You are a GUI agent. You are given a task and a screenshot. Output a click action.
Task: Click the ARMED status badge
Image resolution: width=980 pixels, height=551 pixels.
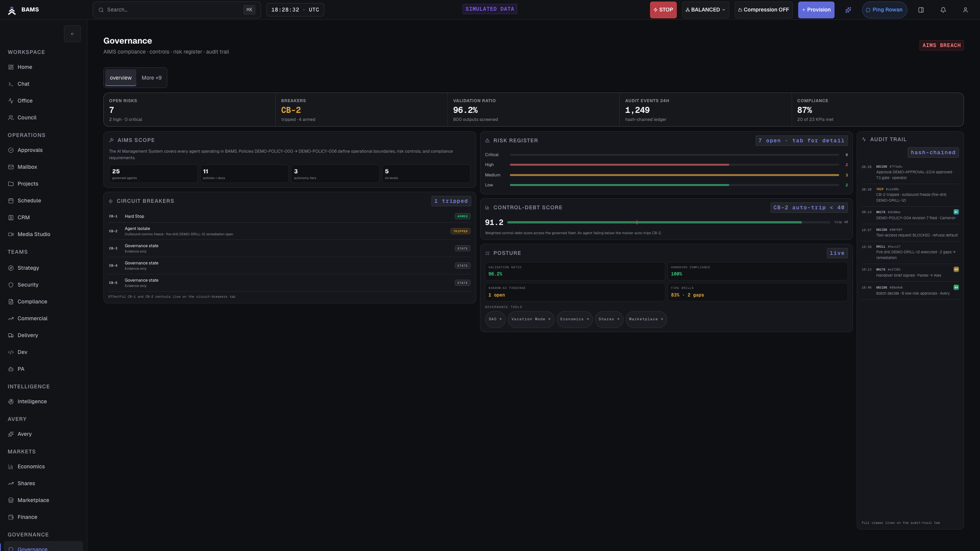(462, 216)
